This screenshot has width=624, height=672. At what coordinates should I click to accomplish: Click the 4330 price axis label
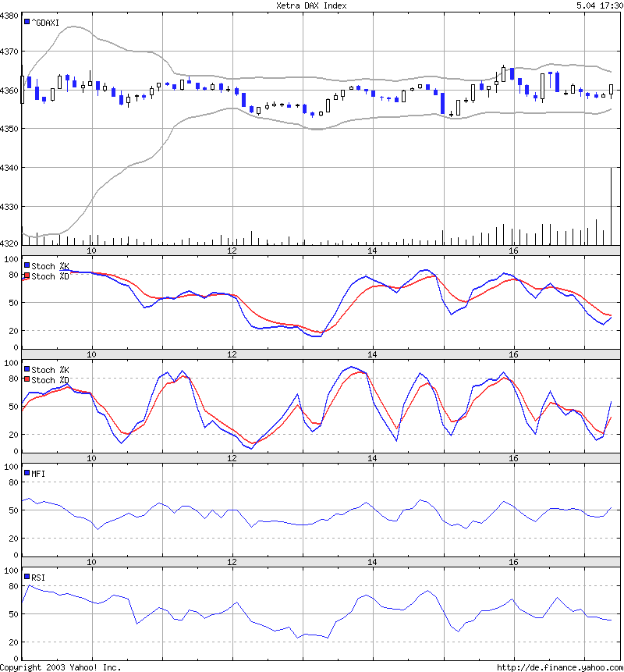[9, 207]
